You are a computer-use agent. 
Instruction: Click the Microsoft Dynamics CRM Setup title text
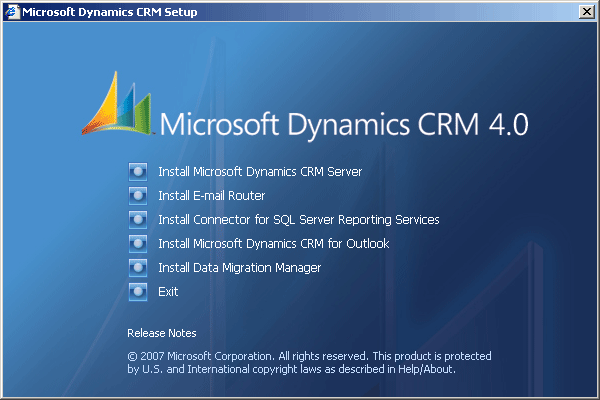(109, 12)
